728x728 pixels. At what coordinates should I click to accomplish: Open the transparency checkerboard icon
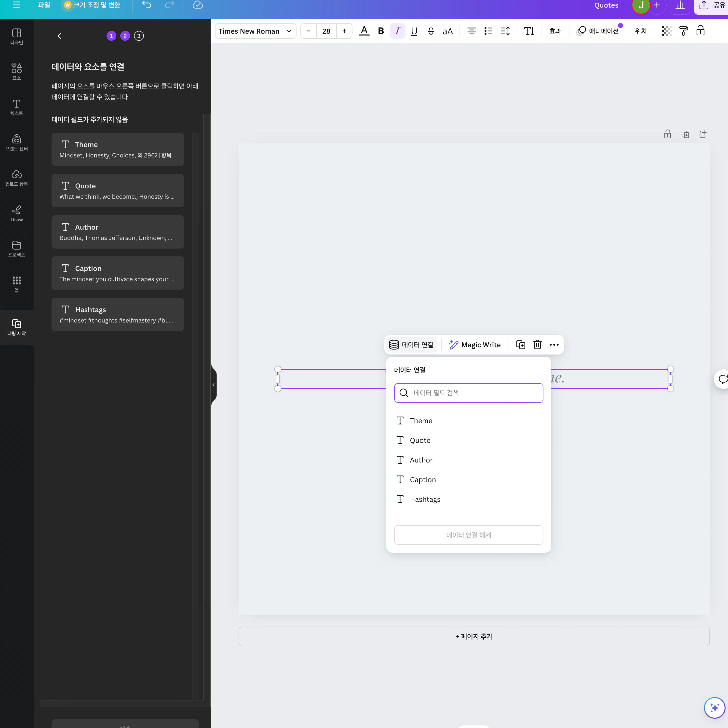(x=666, y=31)
